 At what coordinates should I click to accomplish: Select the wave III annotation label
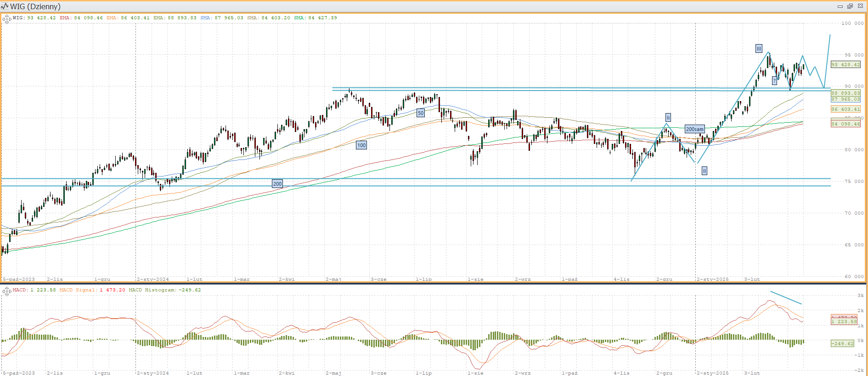point(759,49)
